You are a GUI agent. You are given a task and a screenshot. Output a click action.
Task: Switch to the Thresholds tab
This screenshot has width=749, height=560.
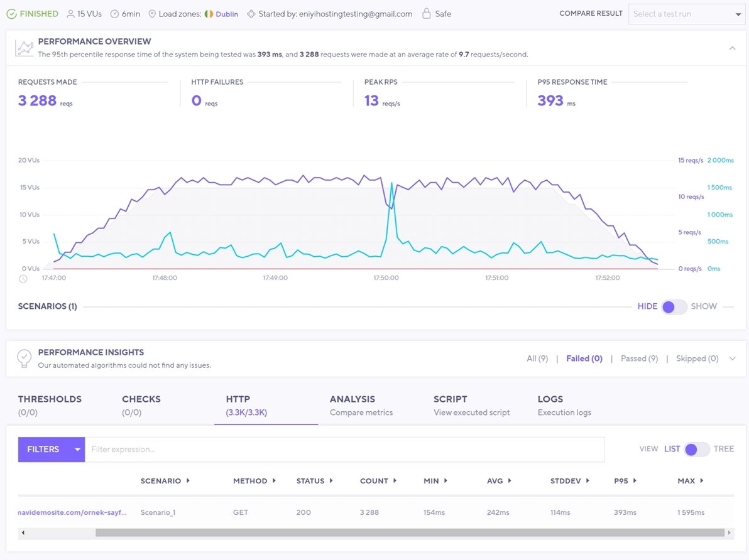pos(50,406)
